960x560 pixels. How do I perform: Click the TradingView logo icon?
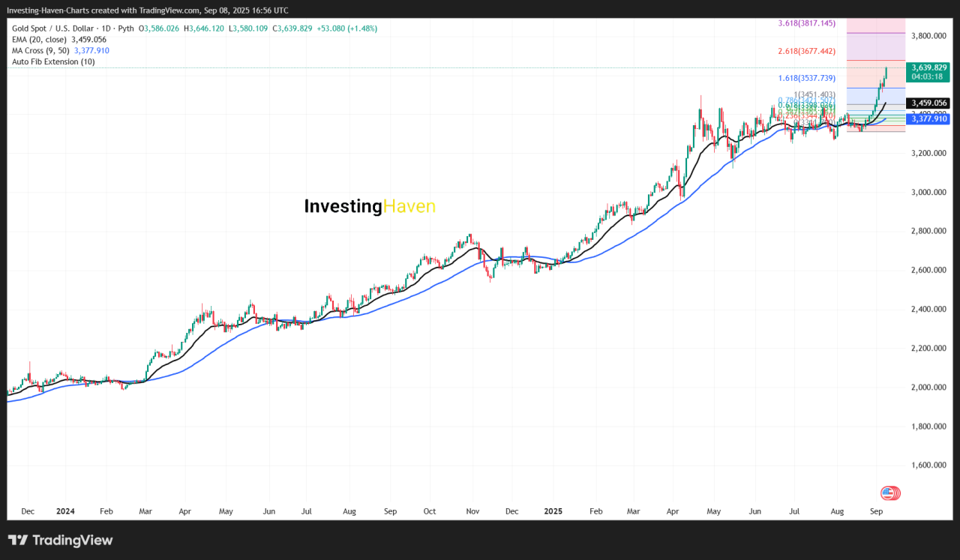(x=18, y=541)
